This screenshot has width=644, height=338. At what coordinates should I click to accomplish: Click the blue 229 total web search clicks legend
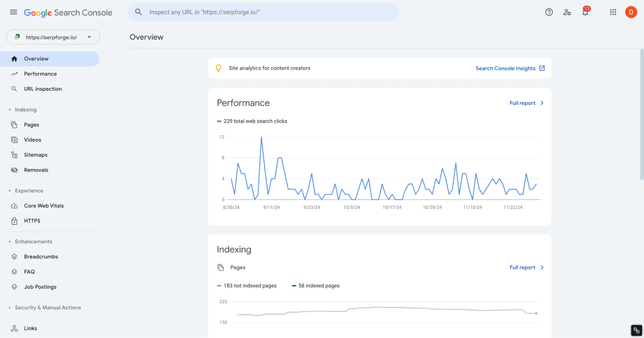click(252, 121)
